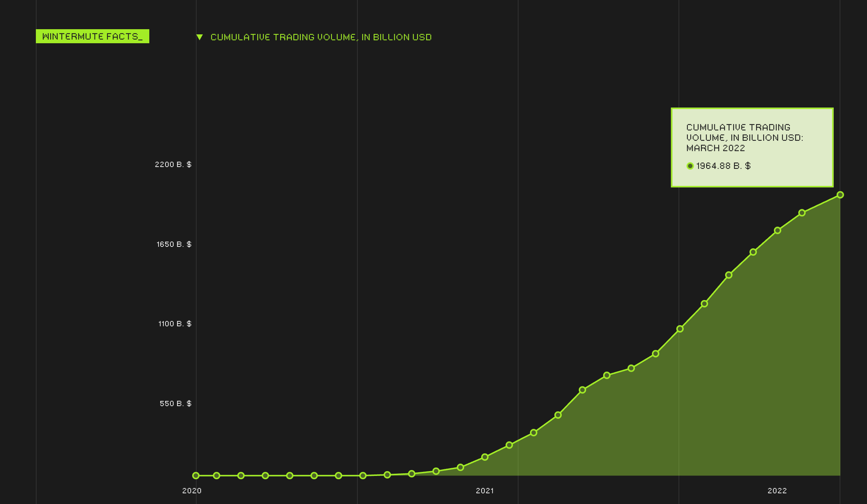Click the second data point from the left
867x504 pixels.
pyautogui.click(x=217, y=476)
